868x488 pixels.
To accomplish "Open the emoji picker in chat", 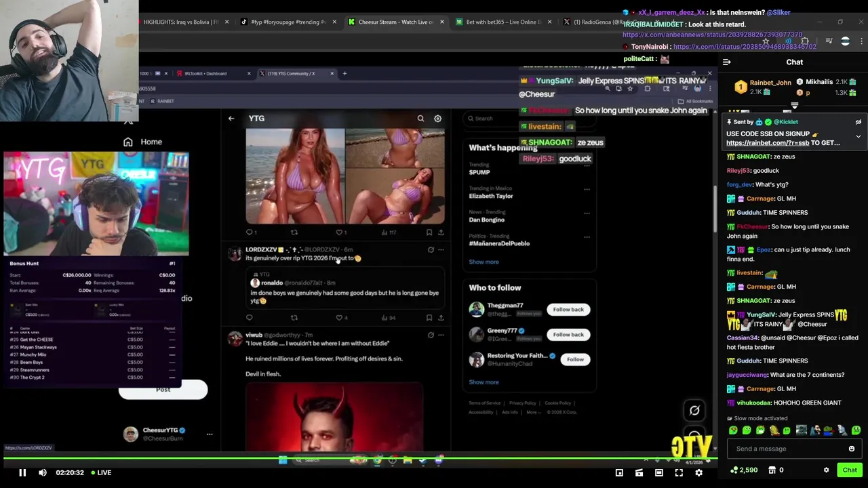I will pos(852,449).
